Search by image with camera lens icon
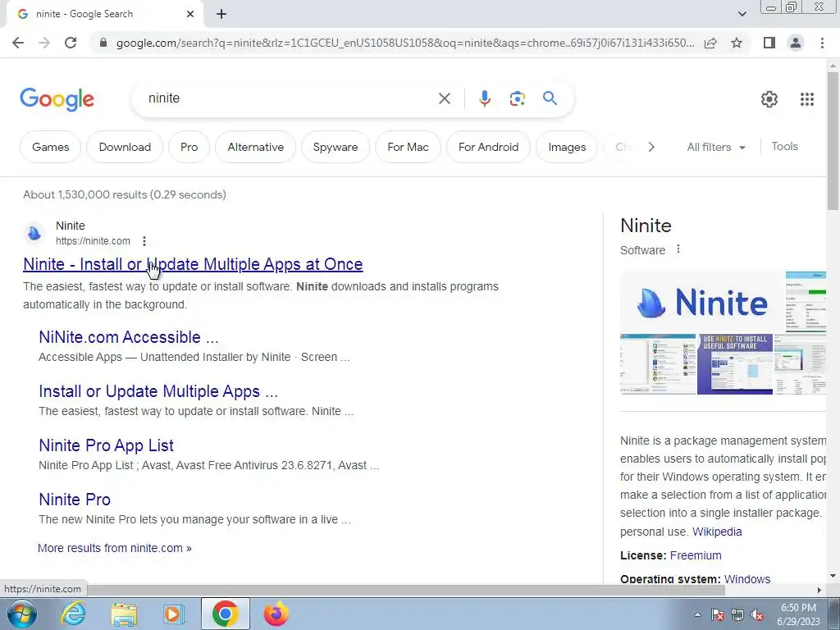 coord(517,98)
